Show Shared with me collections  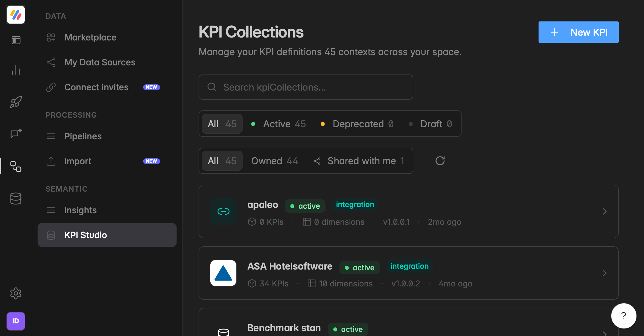point(359,161)
